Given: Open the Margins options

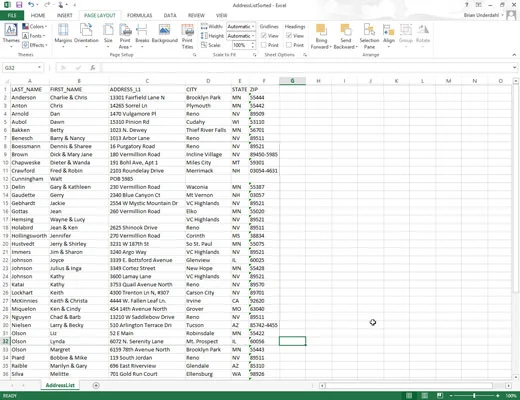Looking at the screenshot, I should pos(63,35).
